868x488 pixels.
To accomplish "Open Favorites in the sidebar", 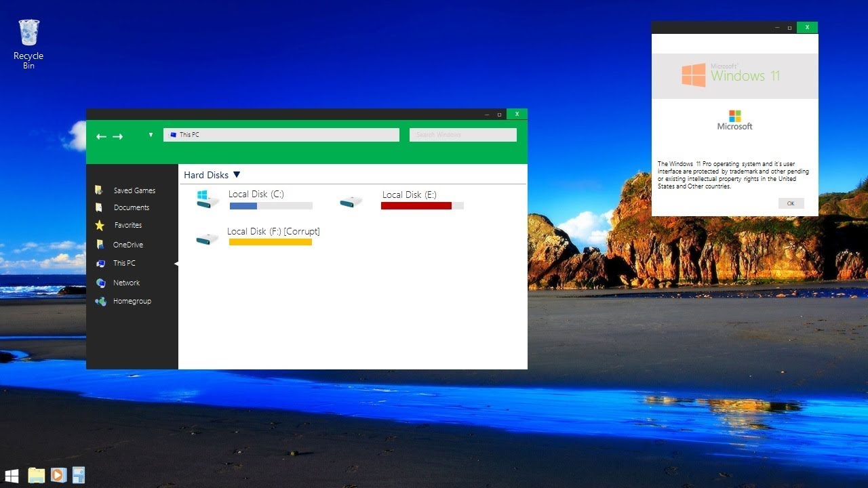I will (x=128, y=225).
